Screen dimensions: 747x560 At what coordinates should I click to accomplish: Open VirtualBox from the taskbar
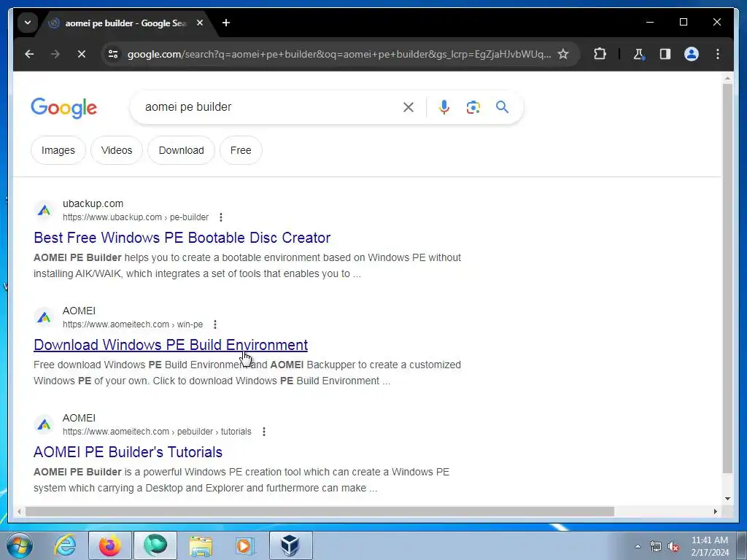click(291, 545)
